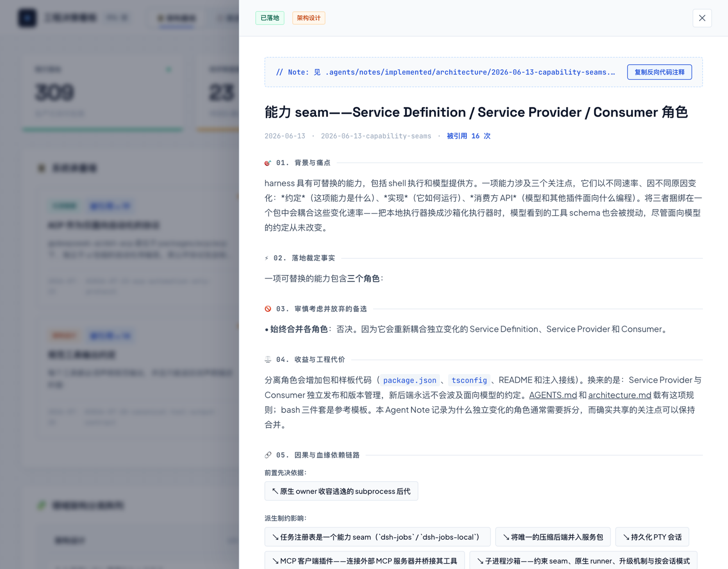
Task: Open MCP 客户端插件 dependency chip
Action: pos(364,561)
